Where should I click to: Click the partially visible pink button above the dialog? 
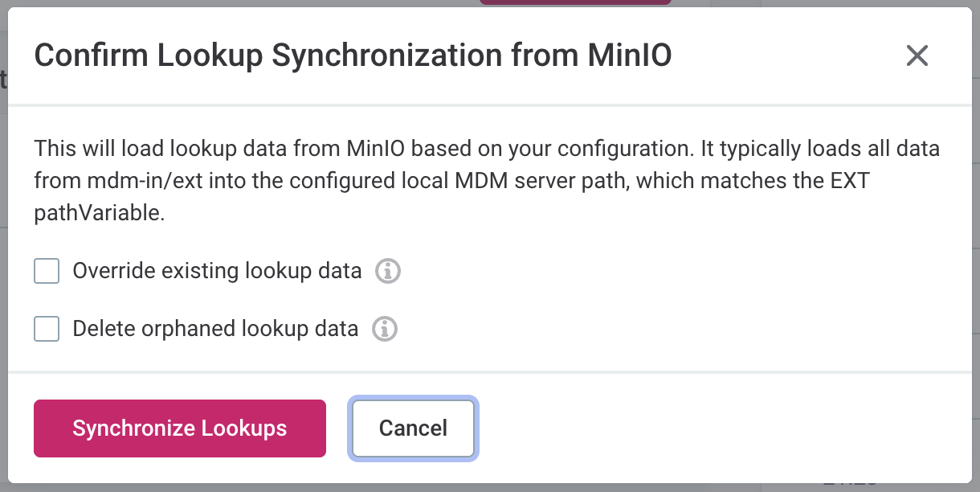pyautogui.click(x=575, y=3)
